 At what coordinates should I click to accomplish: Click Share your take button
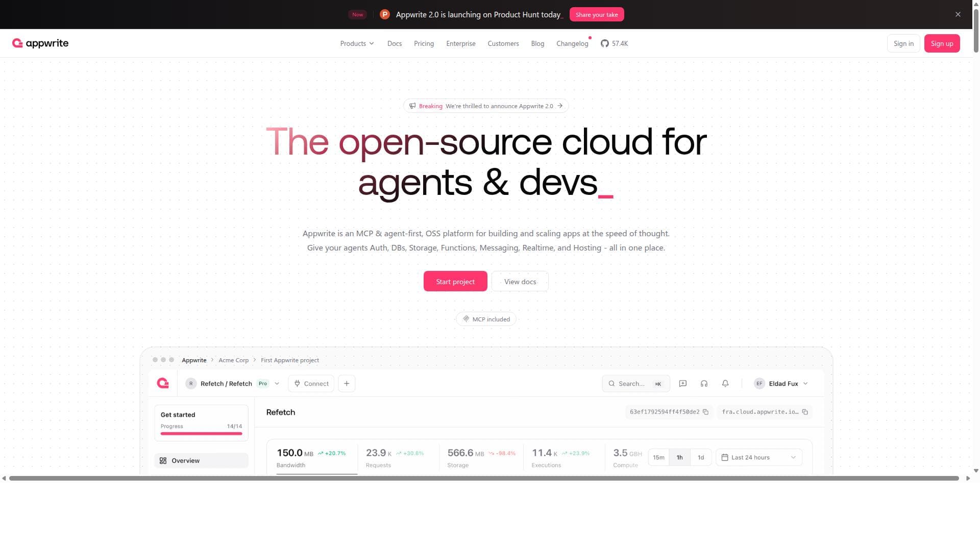[x=597, y=14]
